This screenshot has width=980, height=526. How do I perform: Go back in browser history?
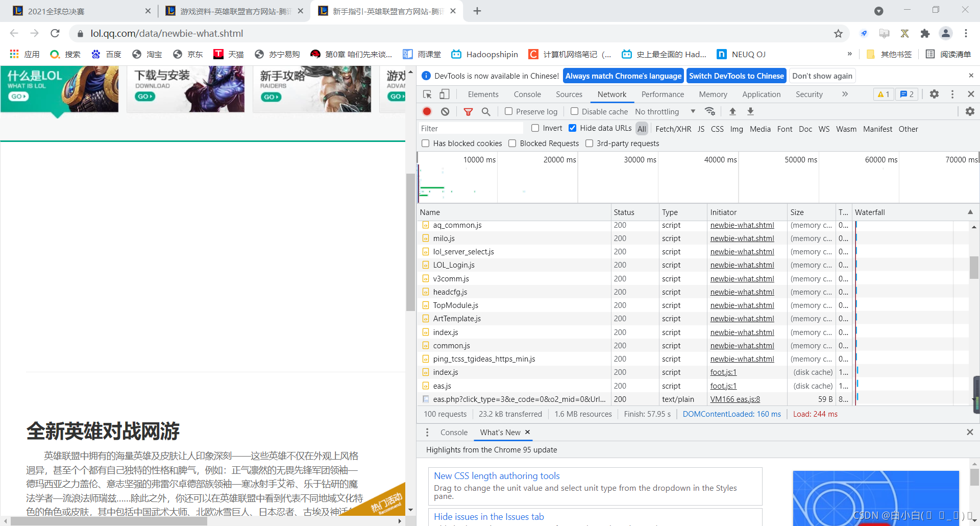point(14,33)
